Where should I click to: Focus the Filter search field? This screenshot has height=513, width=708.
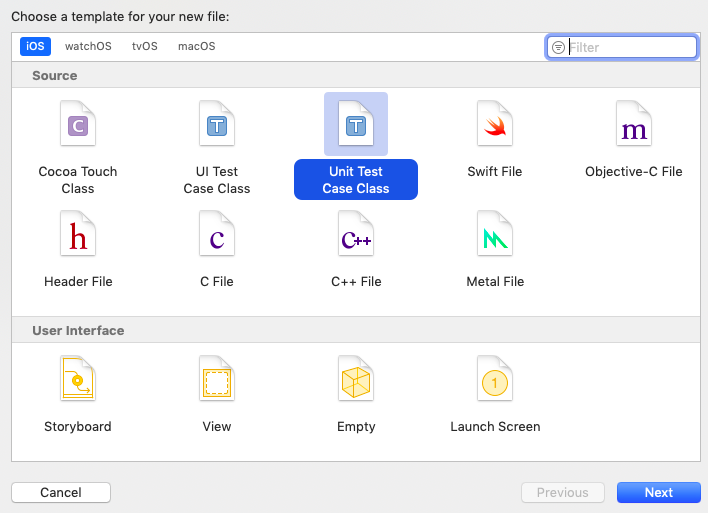coord(622,47)
